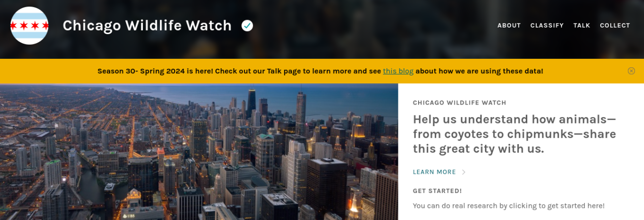The height and width of the screenshot is (220, 644).
Task: Go to the Classify section
Action: pyautogui.click(x=547, y=26)
